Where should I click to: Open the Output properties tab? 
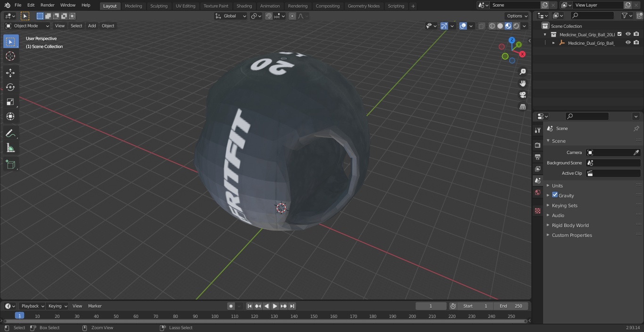click(537, 157)
